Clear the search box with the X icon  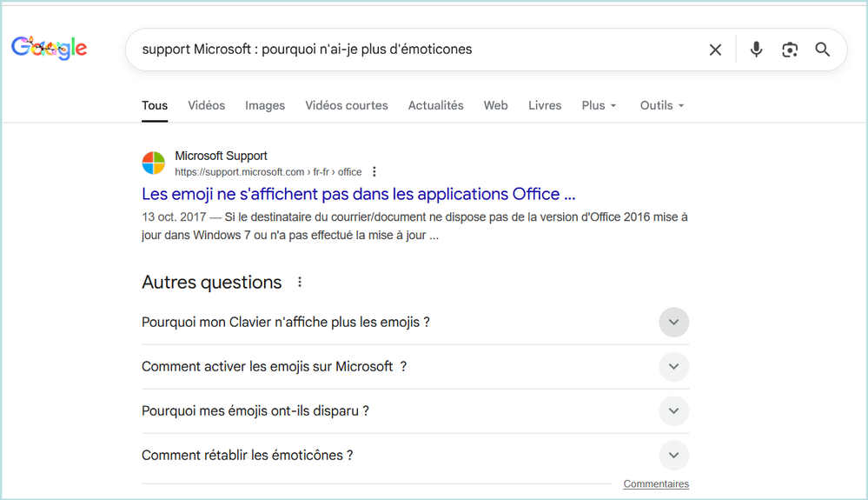tap(715, 50)
